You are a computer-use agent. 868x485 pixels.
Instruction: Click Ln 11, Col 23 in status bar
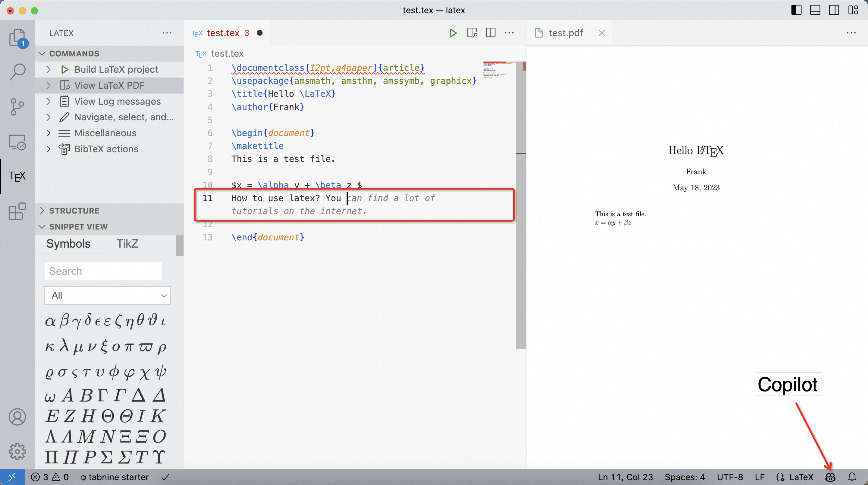tap(625, 477)
